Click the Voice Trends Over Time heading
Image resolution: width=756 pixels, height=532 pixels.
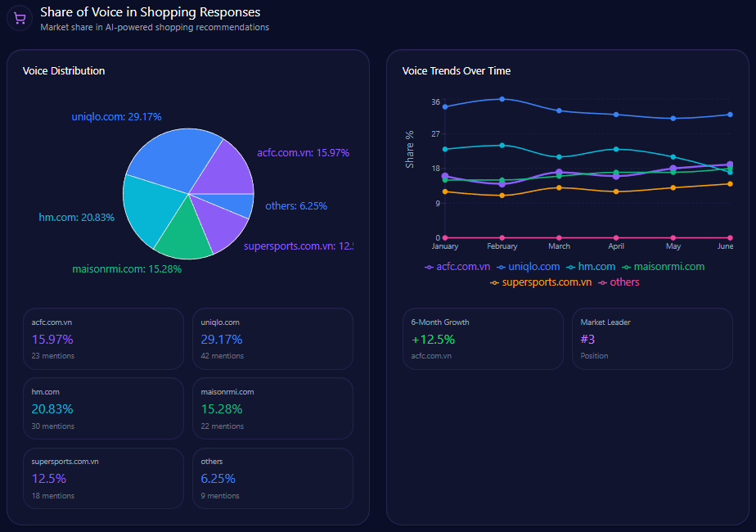457,71
